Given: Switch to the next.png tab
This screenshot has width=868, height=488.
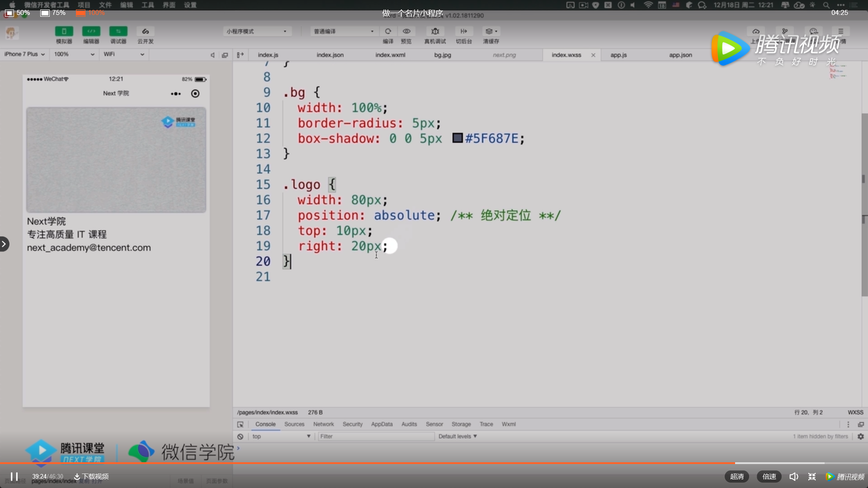Looking at the screenshot, I should 504,55.
